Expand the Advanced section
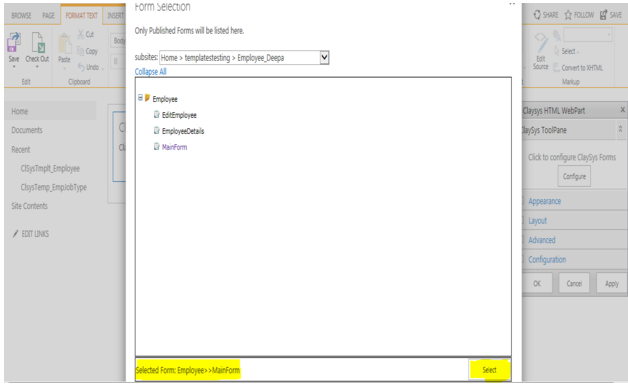Screen dimensions: 628x386 pos(542,240)
